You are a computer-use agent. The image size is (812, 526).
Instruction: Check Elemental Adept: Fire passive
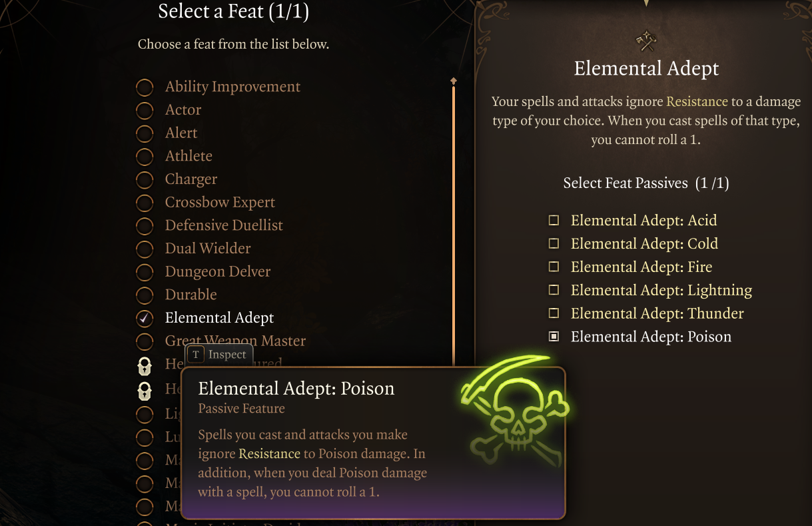pyautogui.click(x=554, y=267)
